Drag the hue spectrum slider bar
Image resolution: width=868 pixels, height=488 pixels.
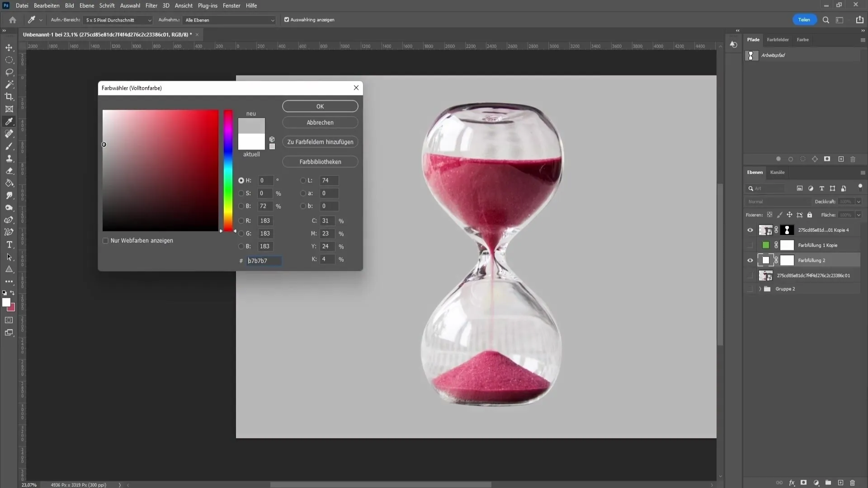(x=228, y=230)
